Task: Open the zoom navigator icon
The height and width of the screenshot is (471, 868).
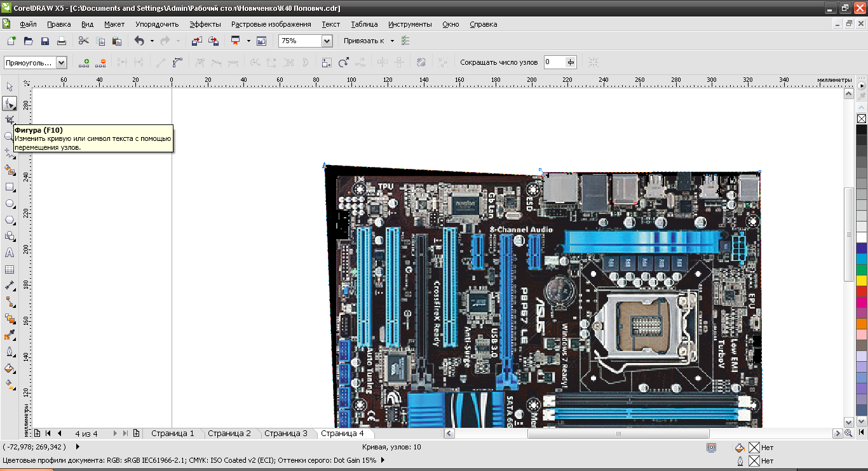Action: (848, 434)
